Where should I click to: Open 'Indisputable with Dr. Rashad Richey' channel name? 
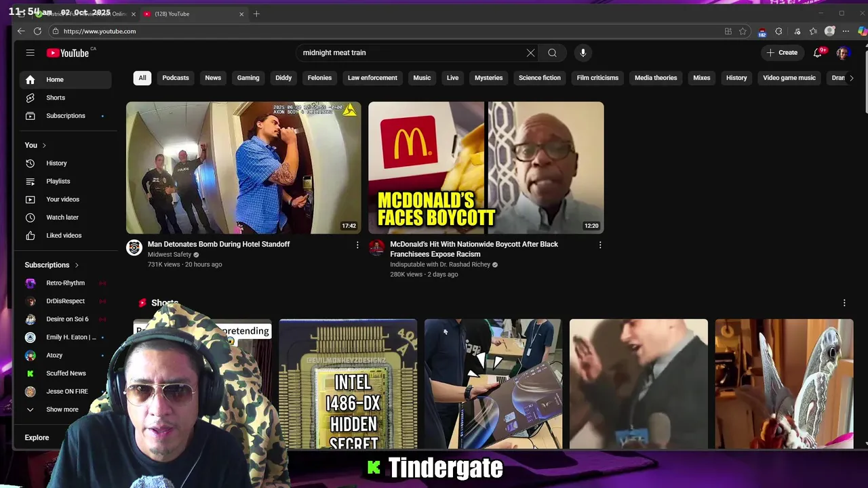click(x=440, y=264)
